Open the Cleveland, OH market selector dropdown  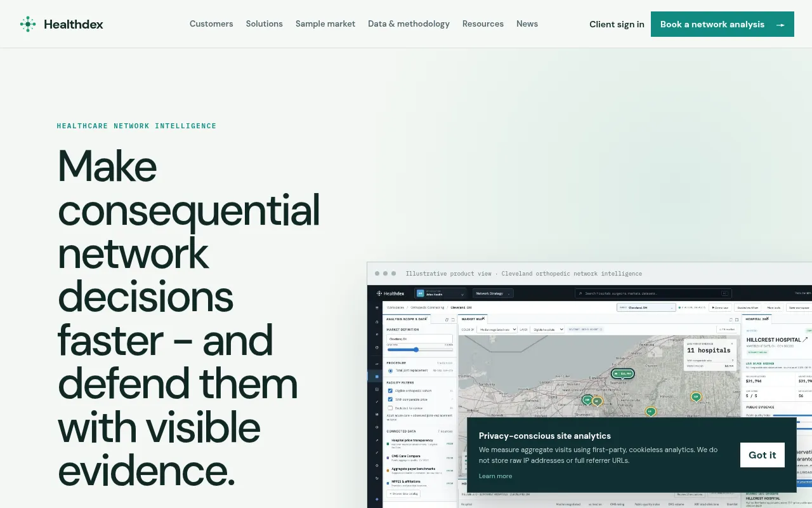tap(646, 307)
